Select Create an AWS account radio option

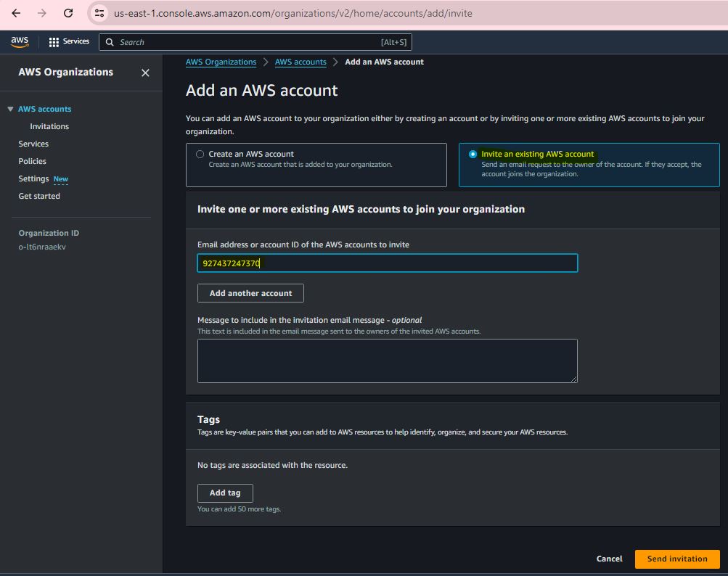click(200, 154)
